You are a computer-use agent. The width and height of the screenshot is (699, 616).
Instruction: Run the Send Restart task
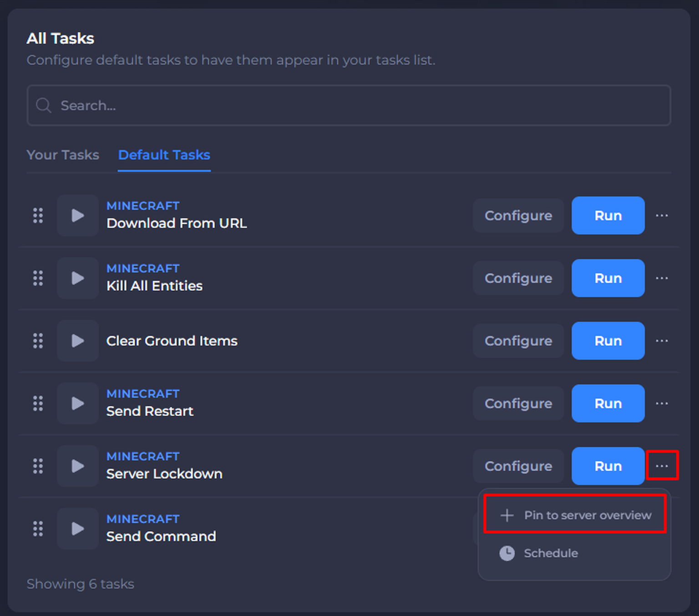point(608,404)
